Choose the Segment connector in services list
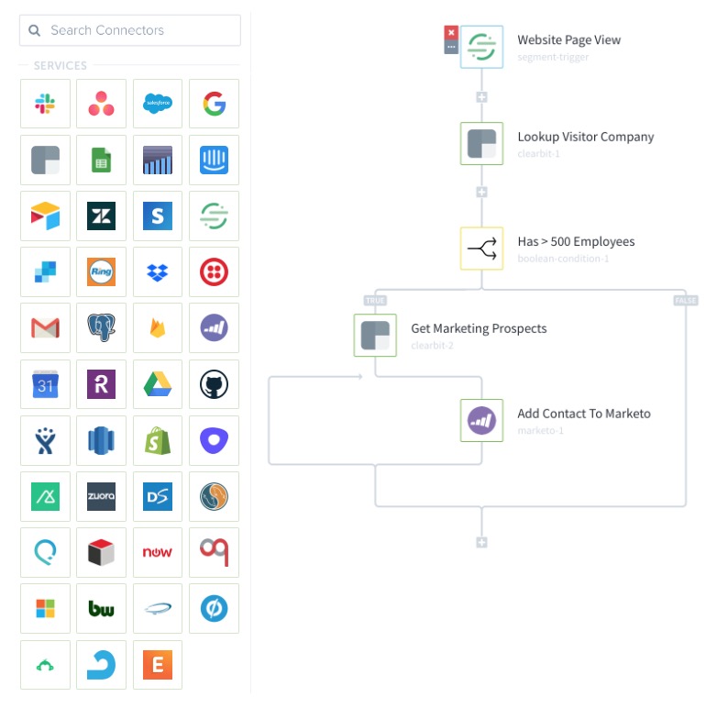This screenshot has width=728, height=708. [x=214, y=216]
